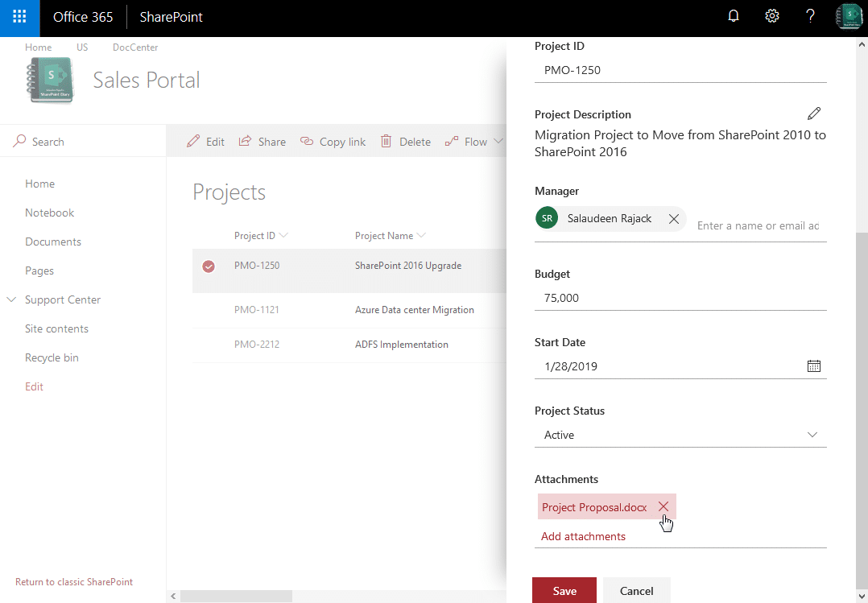Remove Salaudeen Rajack from Manager field
Viewport: 868px width, 603px height.
pyautogui.click(x=673, y=218)
